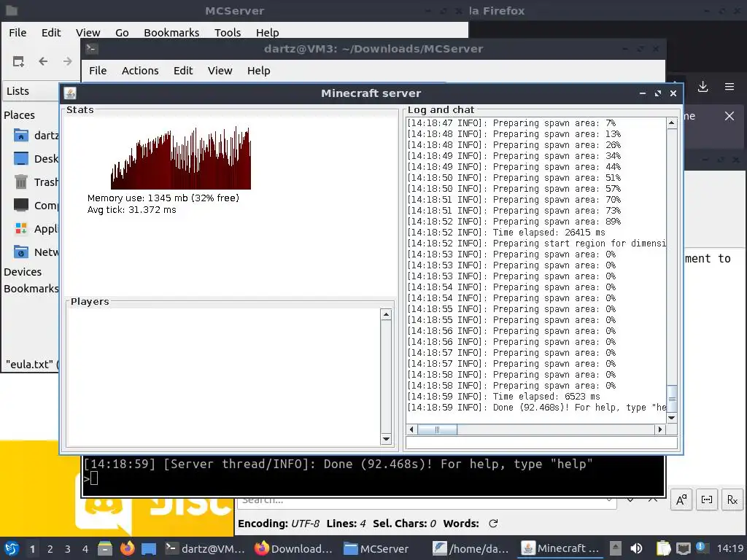Open the editor search history dropdown arrow

(609, 500)
